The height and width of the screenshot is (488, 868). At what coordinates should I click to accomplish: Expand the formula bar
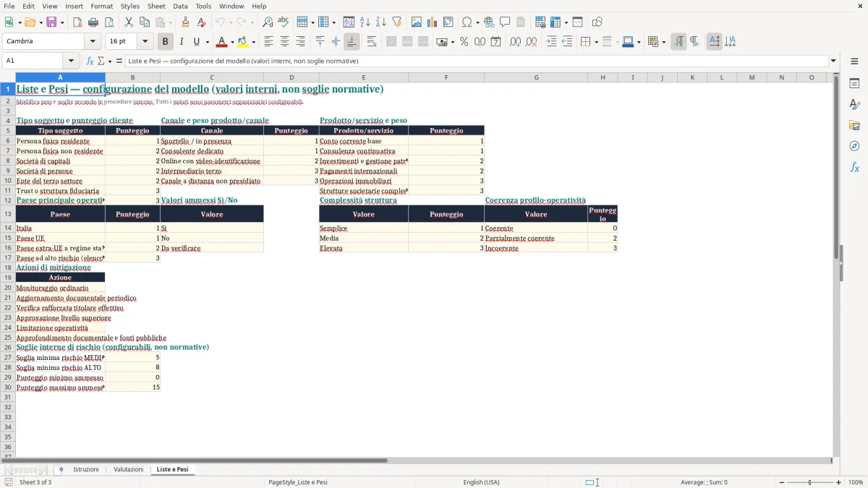pyautogui.click(x=833, y=61)
